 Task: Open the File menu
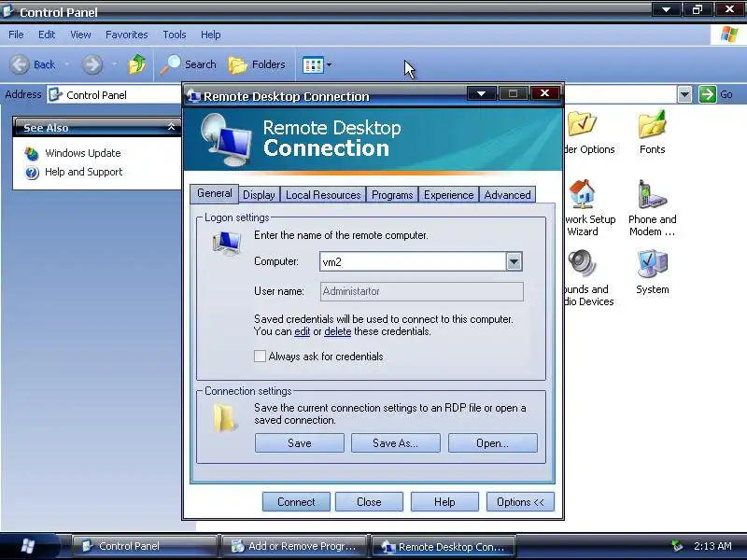[16, 35]
